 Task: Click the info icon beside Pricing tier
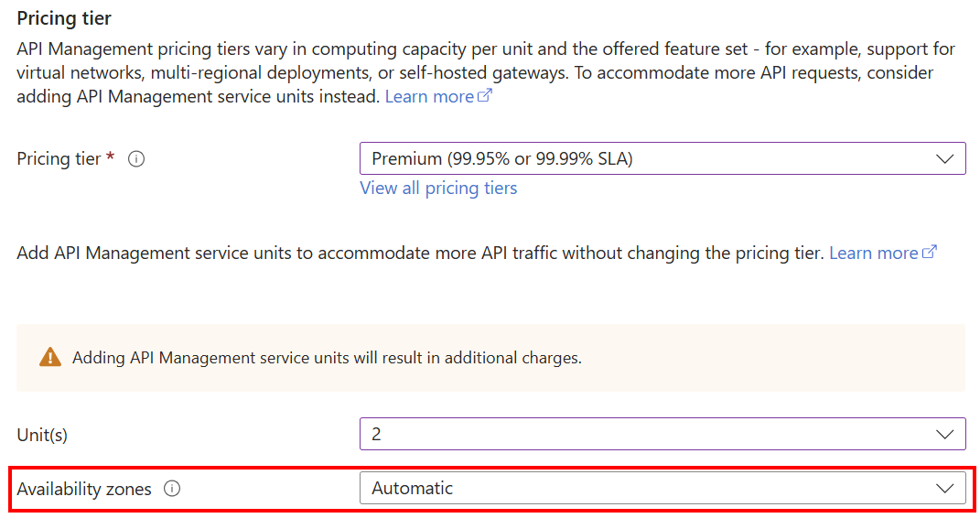(135, 158)
